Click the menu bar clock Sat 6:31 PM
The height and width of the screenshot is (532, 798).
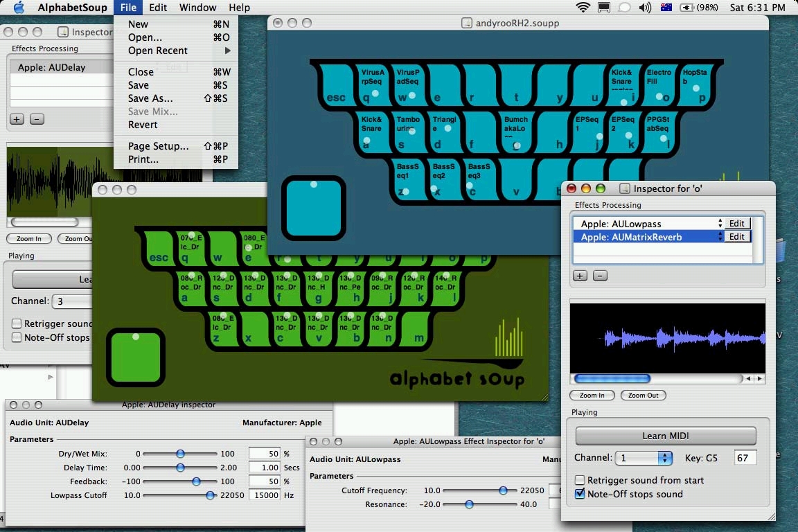tap(757, 7)
